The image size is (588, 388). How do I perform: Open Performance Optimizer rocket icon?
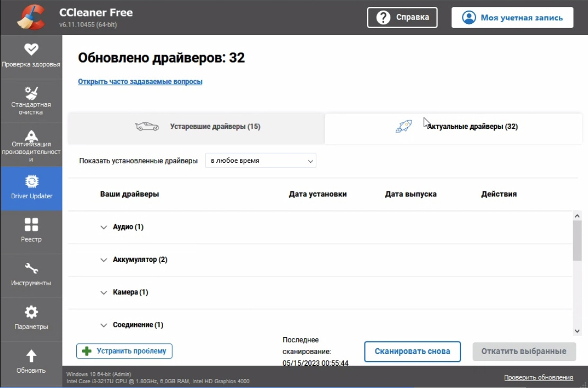point(31,135)
